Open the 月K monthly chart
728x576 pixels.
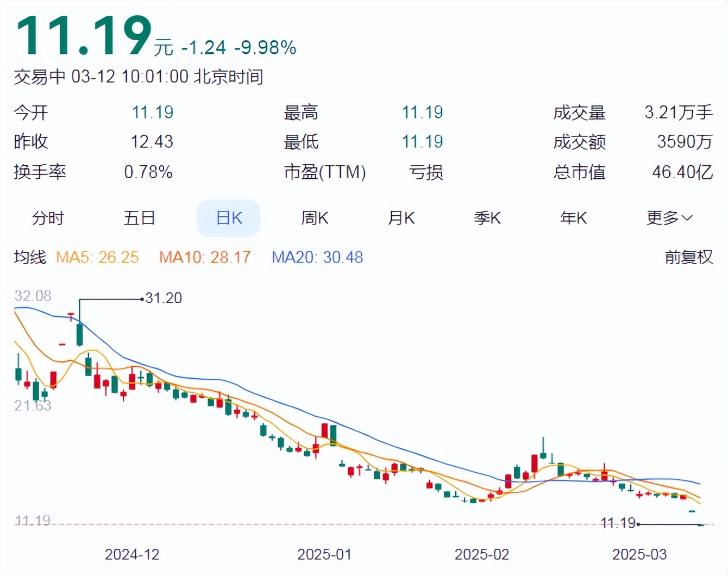point(401,218)
